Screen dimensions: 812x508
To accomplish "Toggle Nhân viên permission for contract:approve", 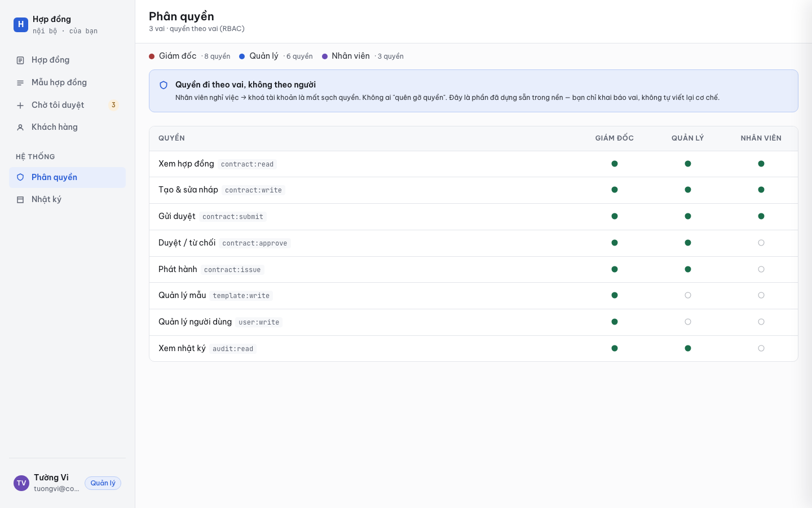I will coord(761,243).
